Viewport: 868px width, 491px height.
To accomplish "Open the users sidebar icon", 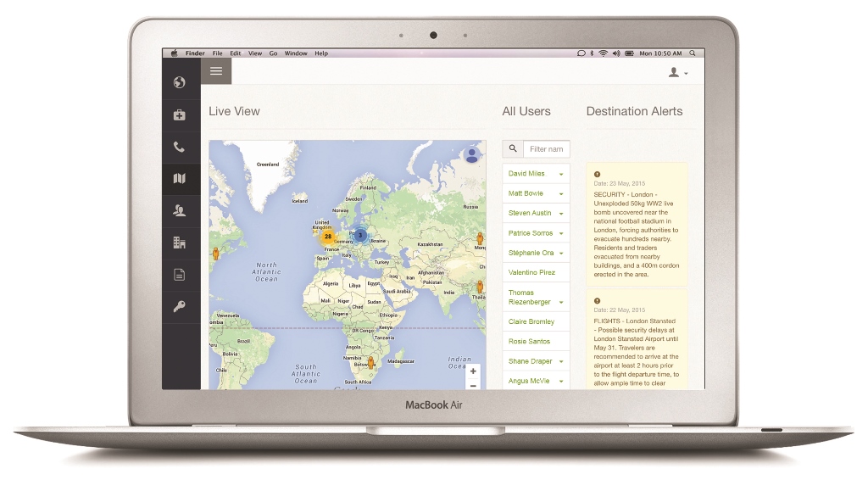I will 179,210.
